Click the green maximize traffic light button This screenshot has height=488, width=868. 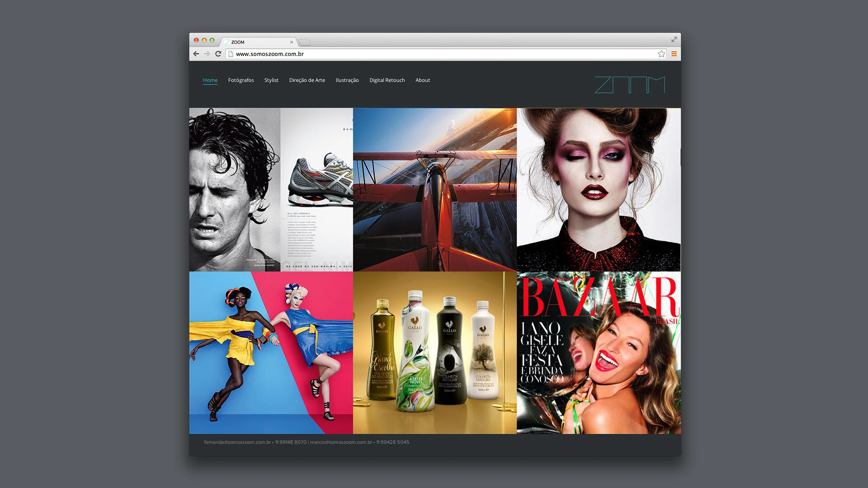pyautogui.click(x=213, y=40)
